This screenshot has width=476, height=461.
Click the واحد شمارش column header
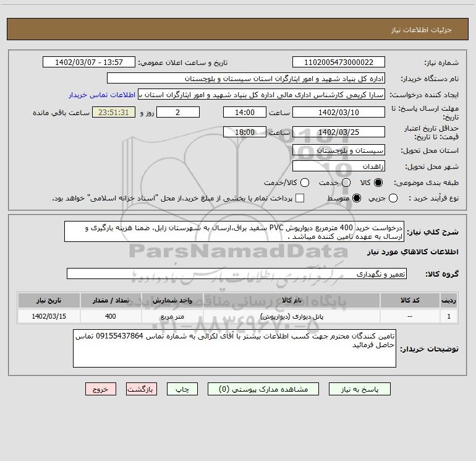[172, 300]
